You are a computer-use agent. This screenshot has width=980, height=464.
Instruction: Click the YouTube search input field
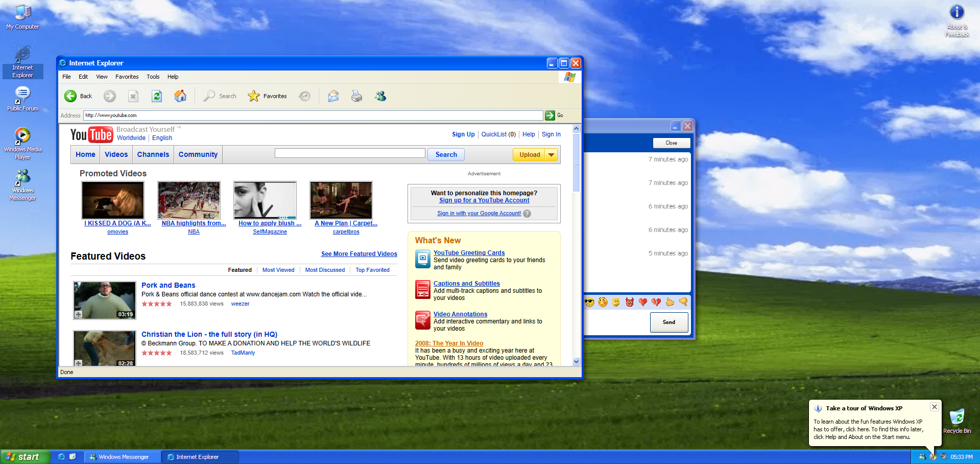[x=350, y=153]
